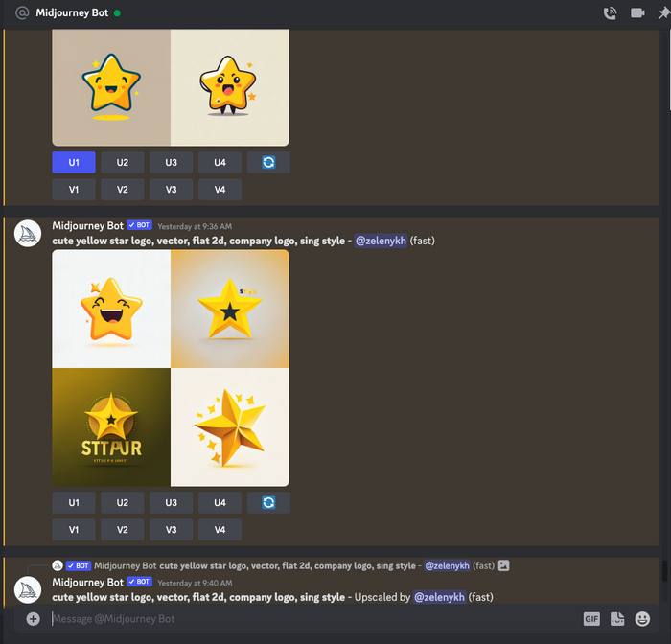Start a voice call with Midjourney Bot
Image resolution: width=671 pixels, height=644 pixels.
[x=611, y=13]
